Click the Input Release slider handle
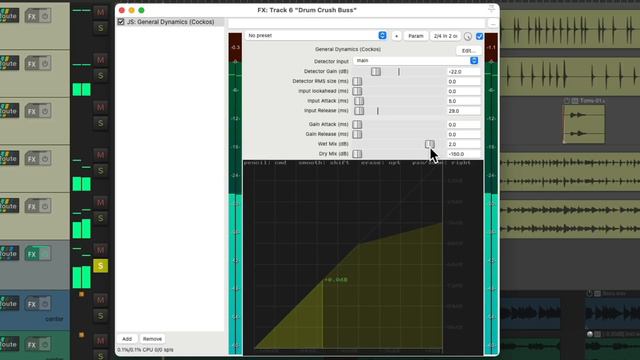Image resolution: width=640 pixels, height=360 pixels. click(359, 111)
